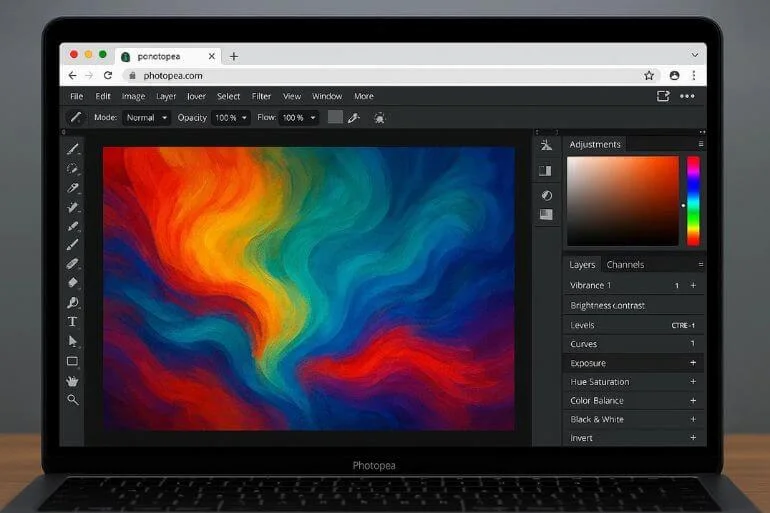Open the three-dots overflow menu
Viewport: 770px width, 513px height.
click(687, 96)
